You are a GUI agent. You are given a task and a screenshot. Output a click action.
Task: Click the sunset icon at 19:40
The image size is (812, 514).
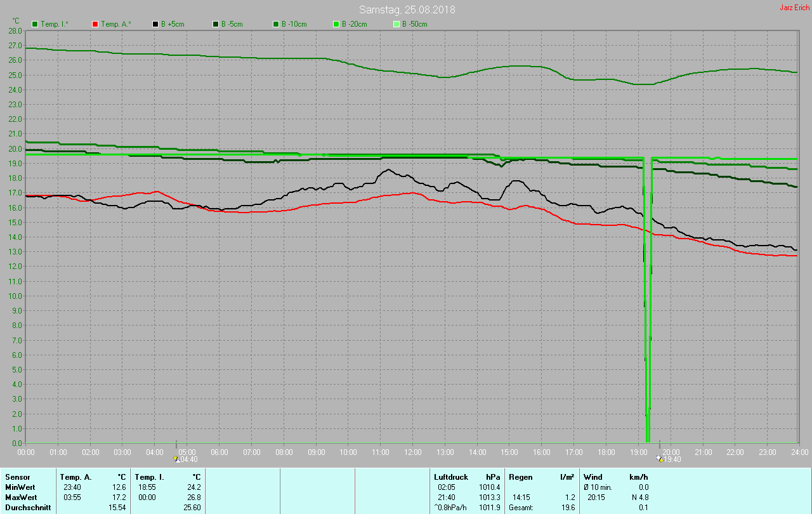tap(660, 458)
